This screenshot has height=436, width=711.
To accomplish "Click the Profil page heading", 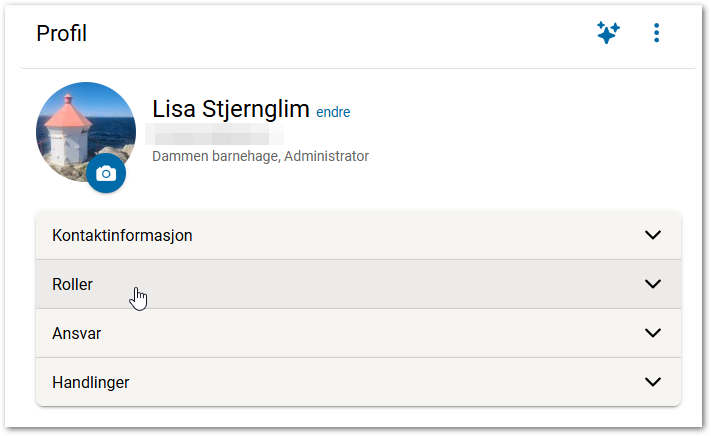I will point(61,33).
